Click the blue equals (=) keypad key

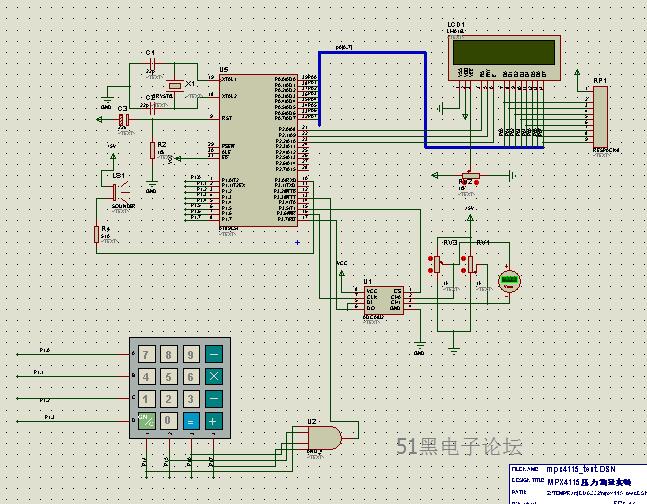click(x=191, y=421)
